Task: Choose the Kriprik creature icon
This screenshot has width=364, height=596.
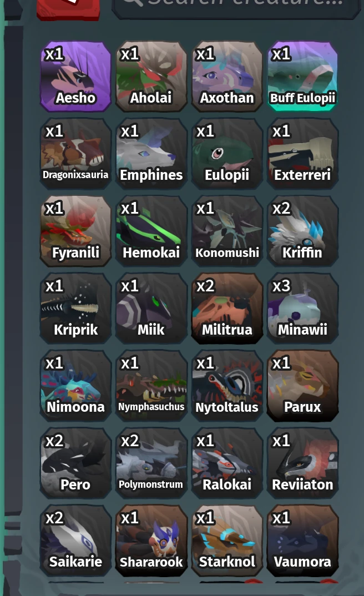Action: [x=75, y=308]
